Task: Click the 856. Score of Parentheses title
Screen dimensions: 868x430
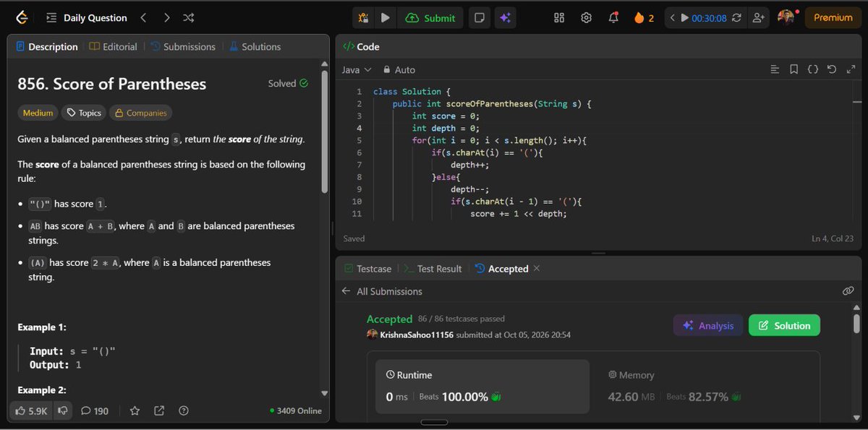Action: point(112,84)
